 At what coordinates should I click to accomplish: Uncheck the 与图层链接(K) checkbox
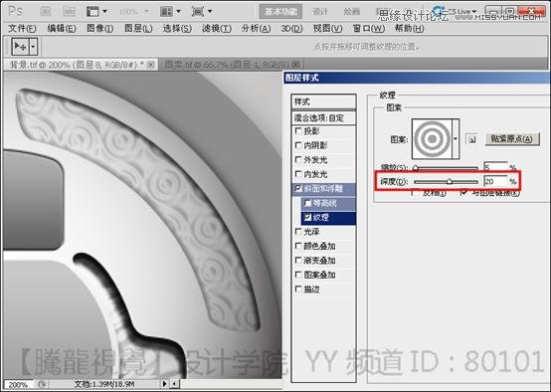pos(463,193)
